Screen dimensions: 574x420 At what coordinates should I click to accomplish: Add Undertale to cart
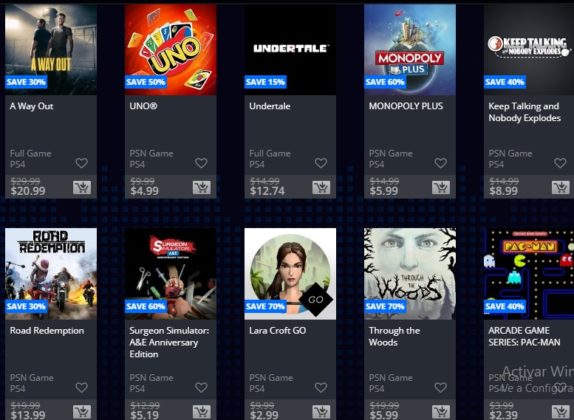coord(321,187)
